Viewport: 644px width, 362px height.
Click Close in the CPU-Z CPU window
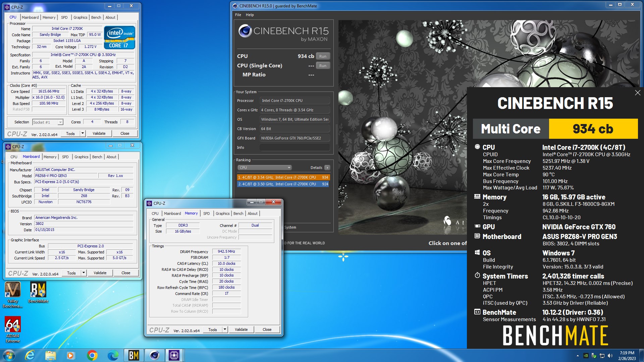125,133
